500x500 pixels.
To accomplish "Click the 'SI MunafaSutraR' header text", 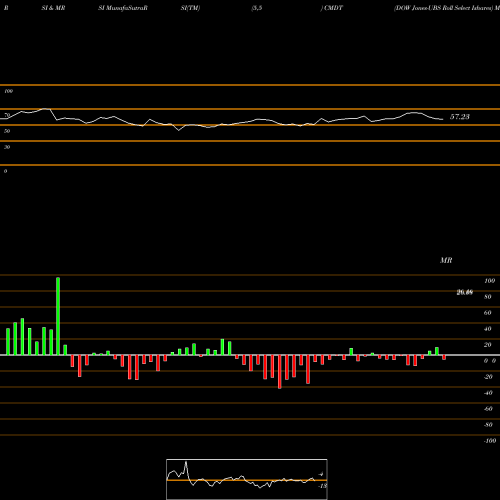I will (x=123, y=8).
